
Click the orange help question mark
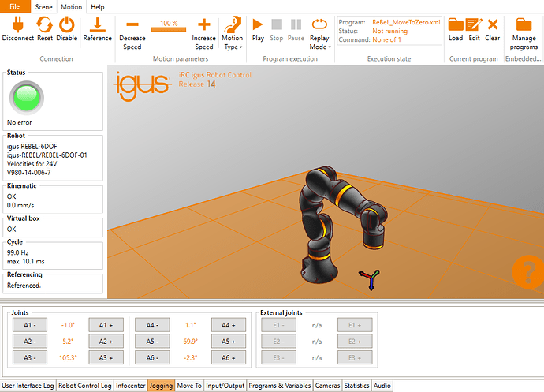[528, 271]
